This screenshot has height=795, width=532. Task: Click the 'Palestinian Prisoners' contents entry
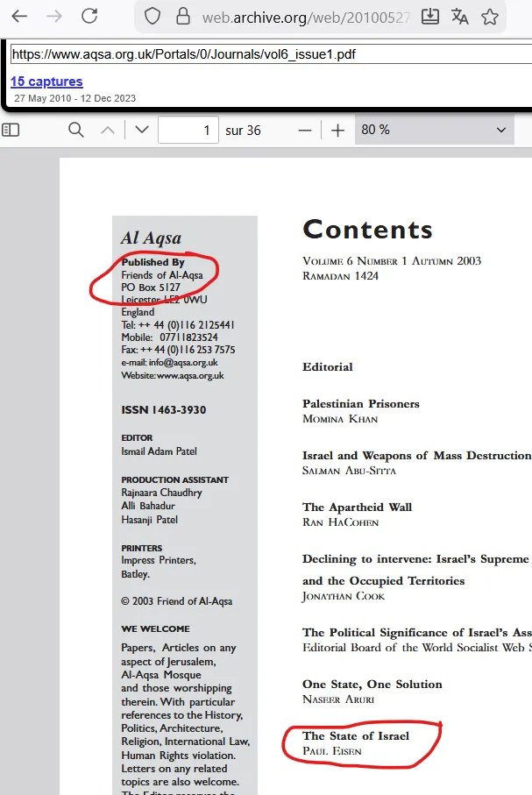pyautogui.click(x=361, y=403)
